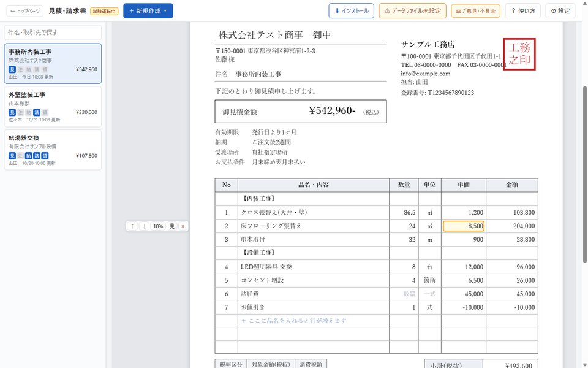
Task: Select the 事務所内装工事 document card
Action: (53, 63)
